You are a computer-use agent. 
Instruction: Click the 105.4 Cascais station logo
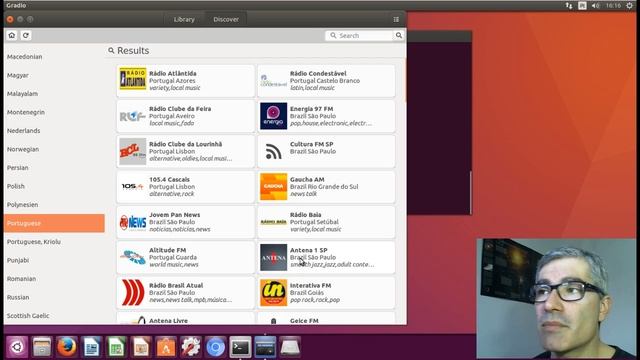[133, 187]
